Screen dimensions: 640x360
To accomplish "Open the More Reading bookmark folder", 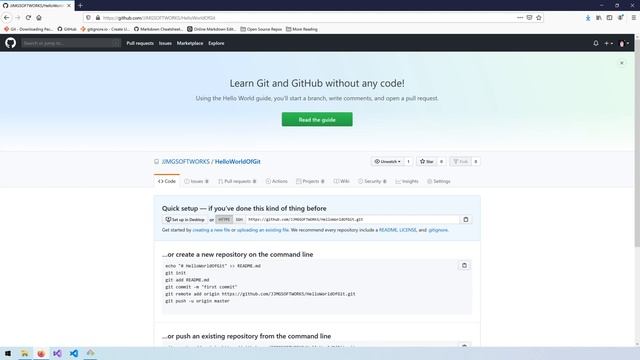I will (x=302, y=29).
